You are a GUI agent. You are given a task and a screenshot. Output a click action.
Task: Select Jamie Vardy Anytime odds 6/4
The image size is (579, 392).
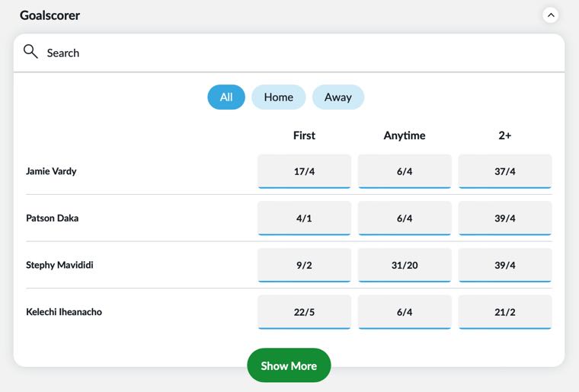coord(405,171)
